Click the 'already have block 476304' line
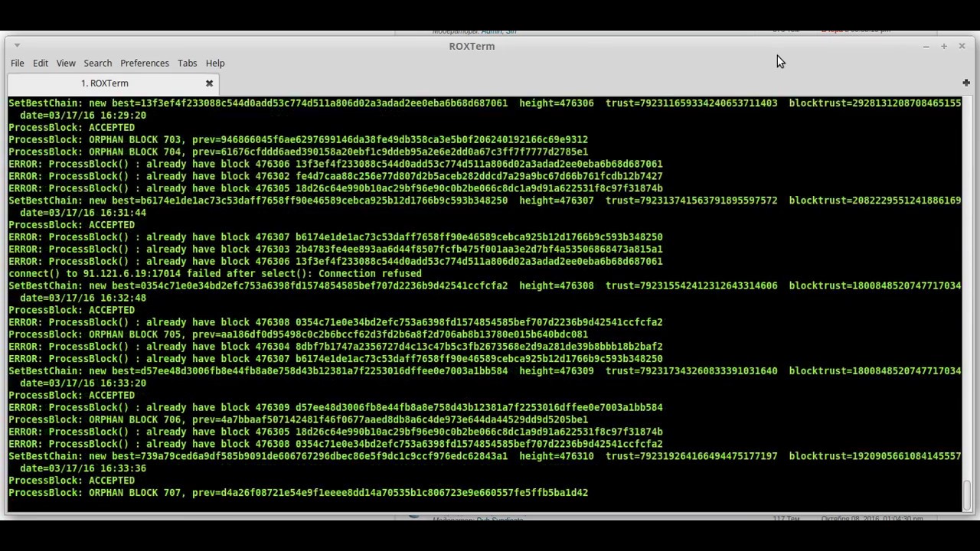Image resolution: width=980 pixels, height=551 pixels. pyautogui.click(x=335, y=347)
